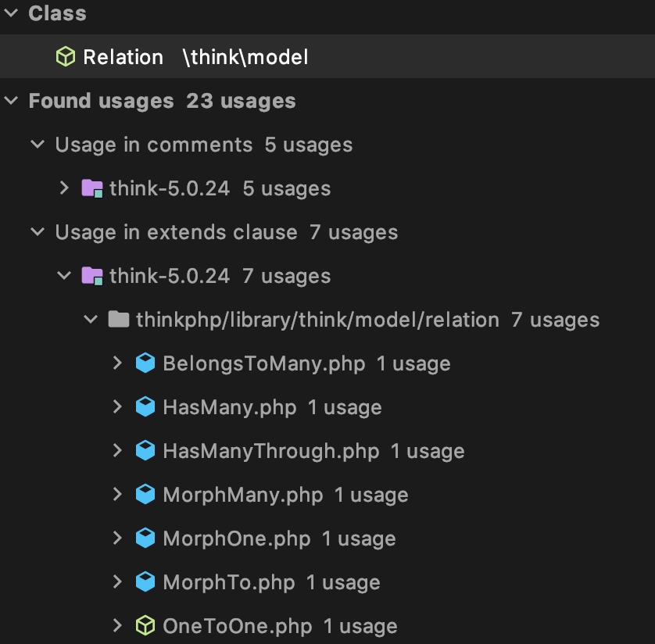This screenshot has height=644, width=655.
Task: Click the MorphMany.php file icon
Action: 145,495
